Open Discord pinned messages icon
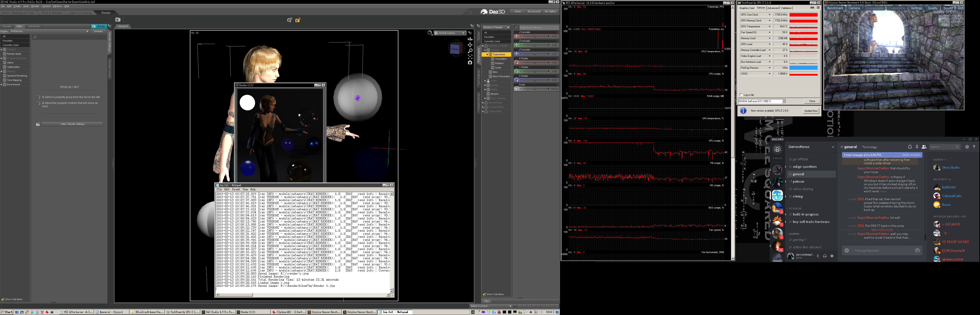The image size is (980, 315). 917,147
